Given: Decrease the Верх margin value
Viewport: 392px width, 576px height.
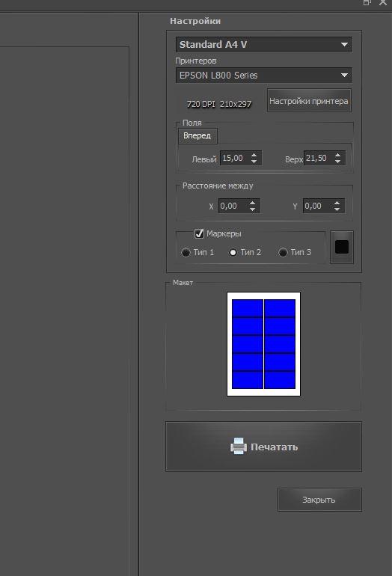Looking at the screenshot, I should click(x=338, y=162).
